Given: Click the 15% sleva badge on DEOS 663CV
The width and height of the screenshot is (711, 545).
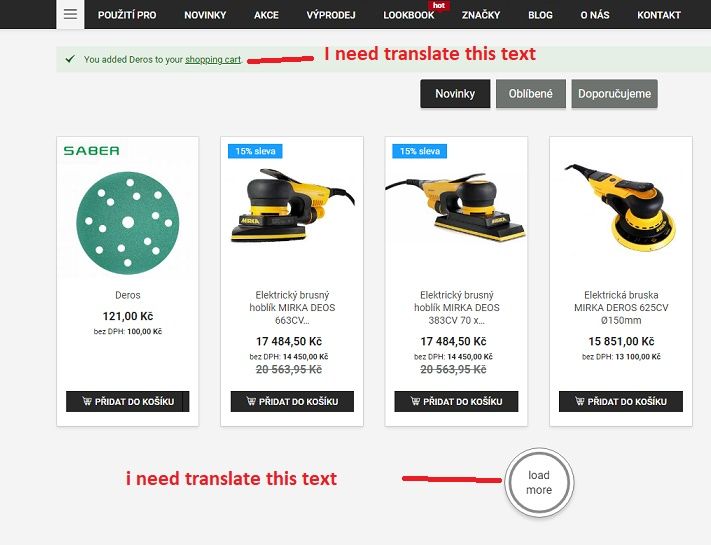Looking at the screenshot, I should tap(255, 151).
